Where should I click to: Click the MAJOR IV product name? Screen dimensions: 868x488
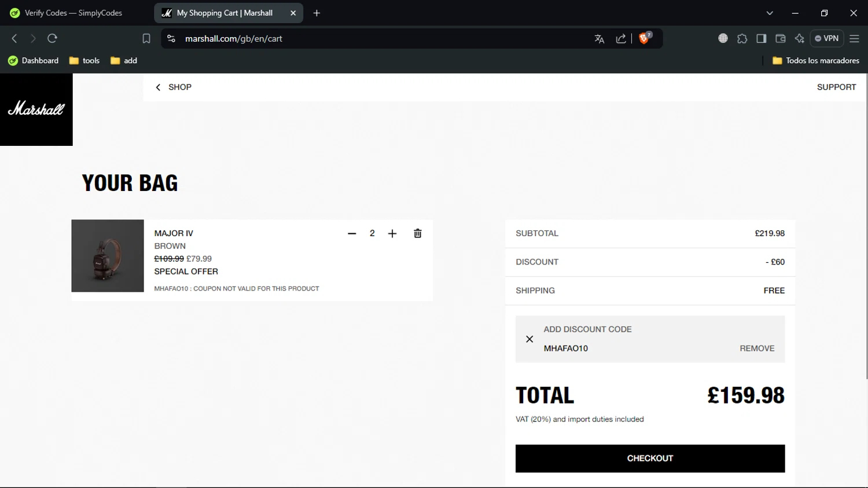[x=174, y=233]
